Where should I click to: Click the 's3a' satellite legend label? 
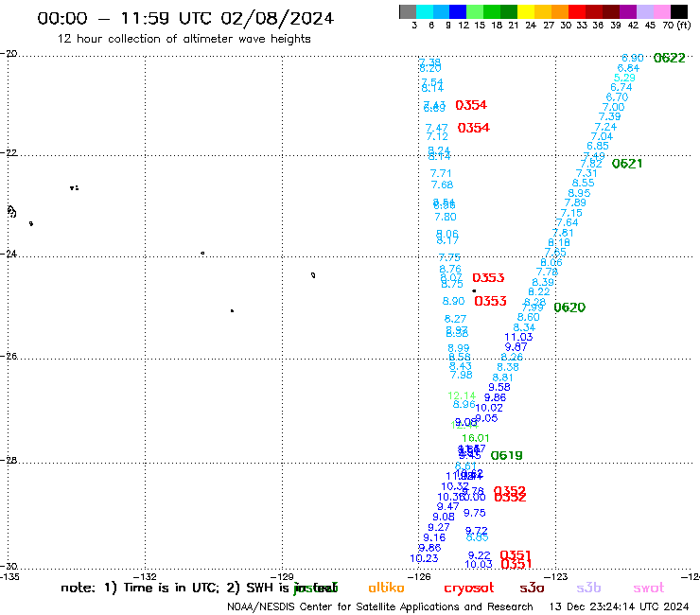pos(532,588)
